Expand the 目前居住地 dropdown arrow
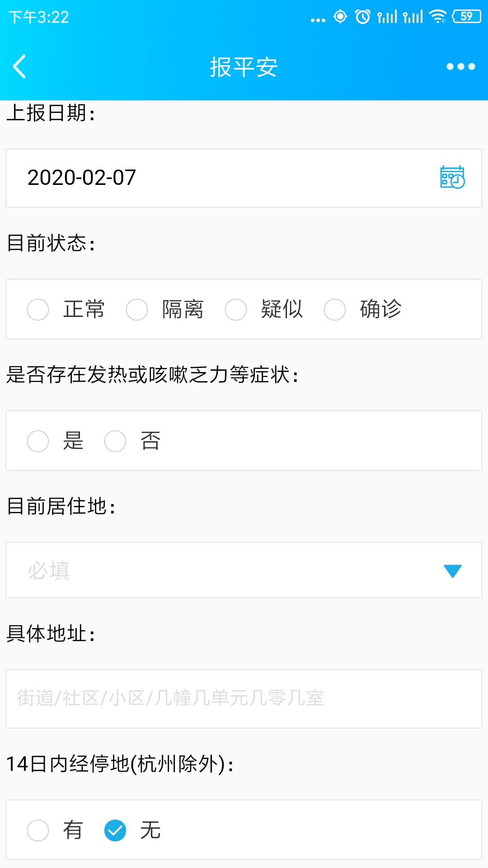This screenshot has height=868, width=488. [x=452, y=571]
